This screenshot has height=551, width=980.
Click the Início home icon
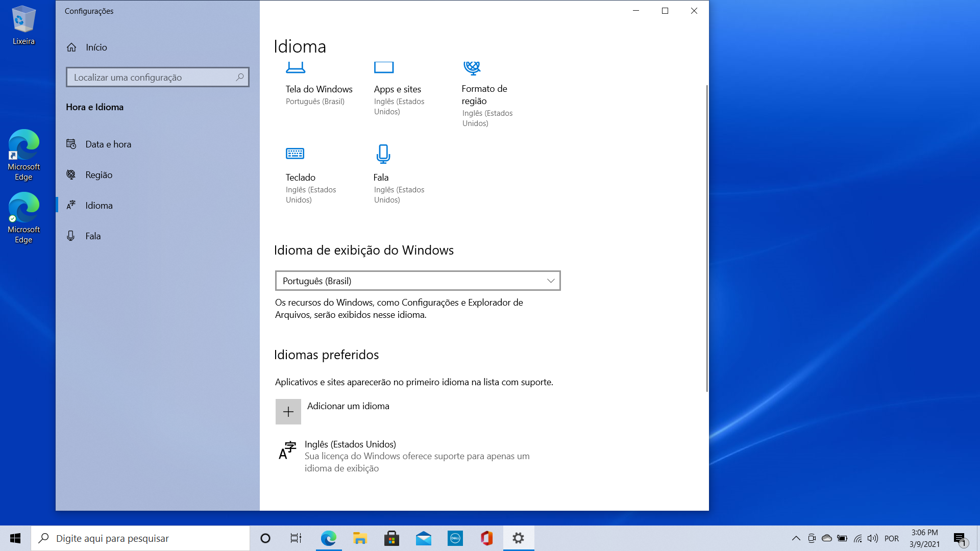[71, 47]
